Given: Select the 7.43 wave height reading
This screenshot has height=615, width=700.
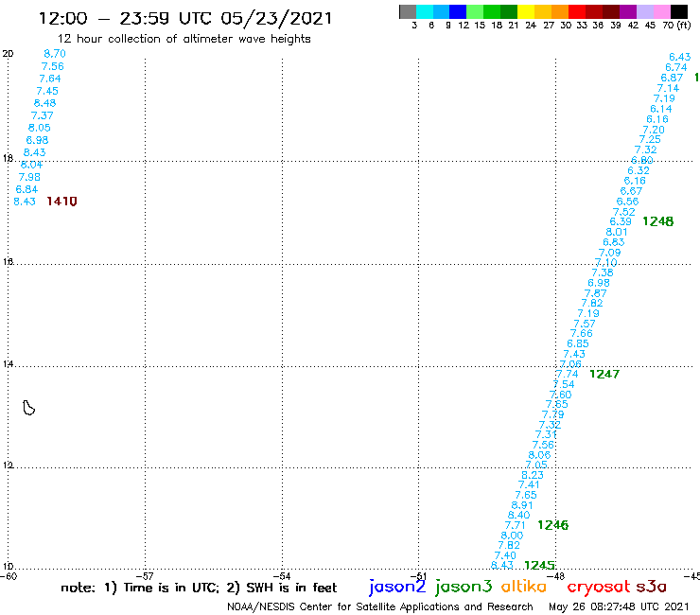Looking at the screenshot, I should 574,354.
